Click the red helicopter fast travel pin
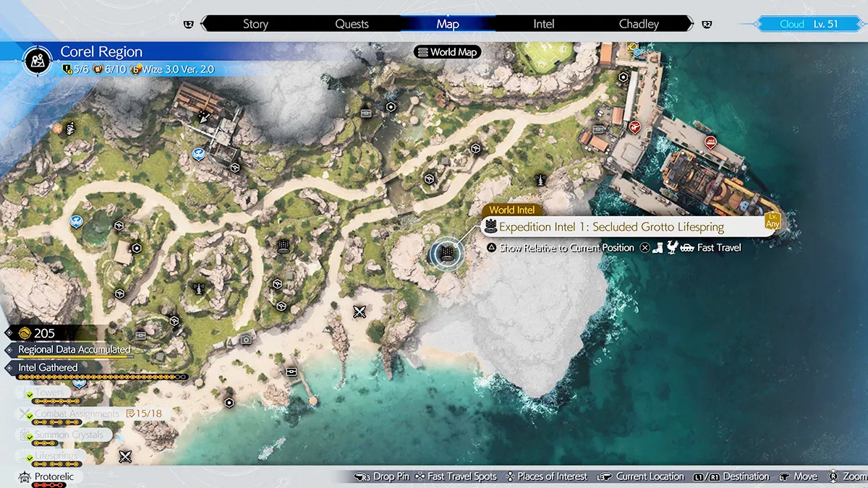 point(634,127)
